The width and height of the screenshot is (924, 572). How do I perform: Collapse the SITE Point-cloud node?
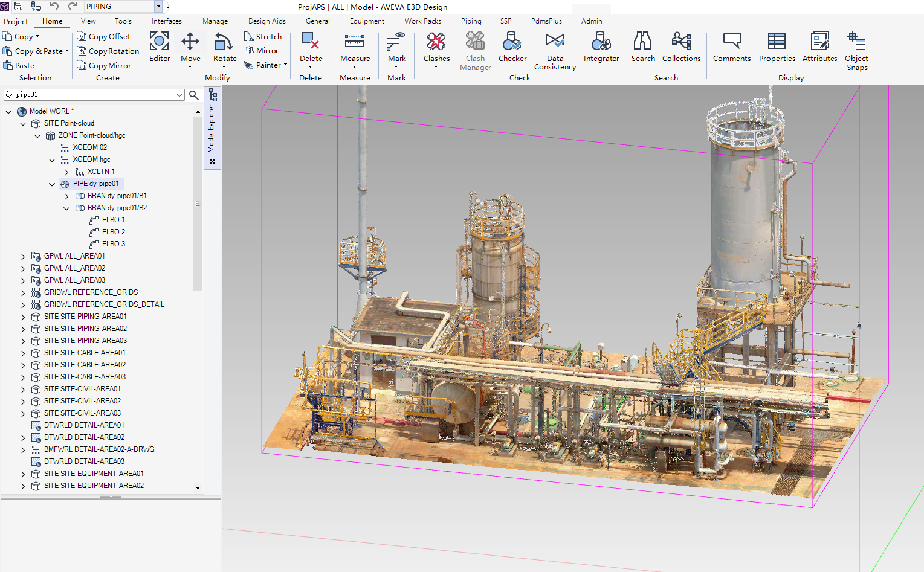point(23,123)
